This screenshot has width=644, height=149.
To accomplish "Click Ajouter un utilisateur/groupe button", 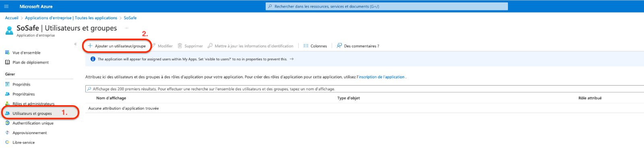I will tap(117, 46).
